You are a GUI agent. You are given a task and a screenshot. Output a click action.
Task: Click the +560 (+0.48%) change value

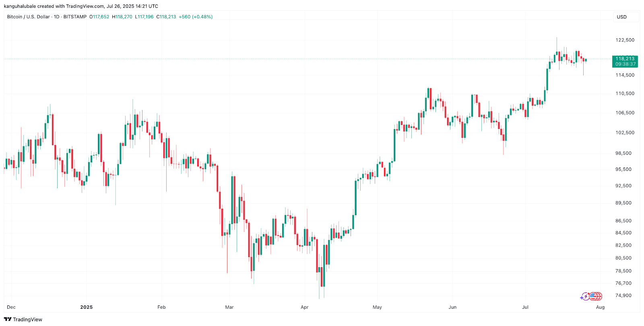[196, 17]
